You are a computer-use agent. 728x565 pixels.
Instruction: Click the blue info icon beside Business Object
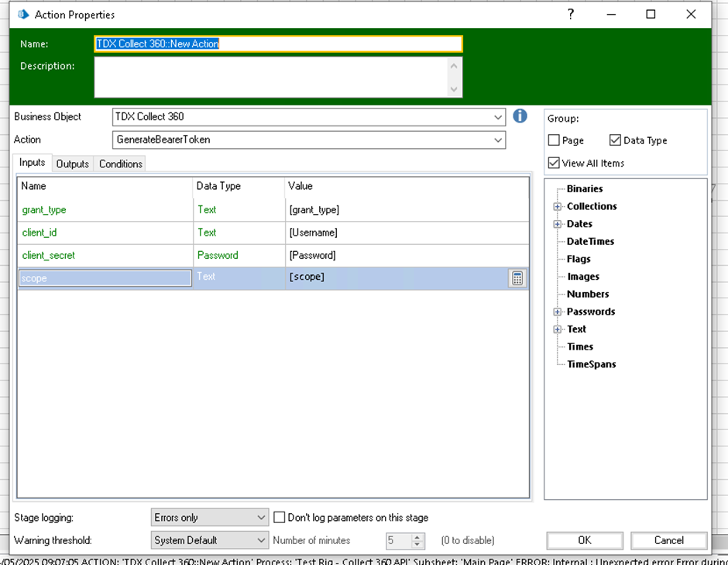pos(520,116)
